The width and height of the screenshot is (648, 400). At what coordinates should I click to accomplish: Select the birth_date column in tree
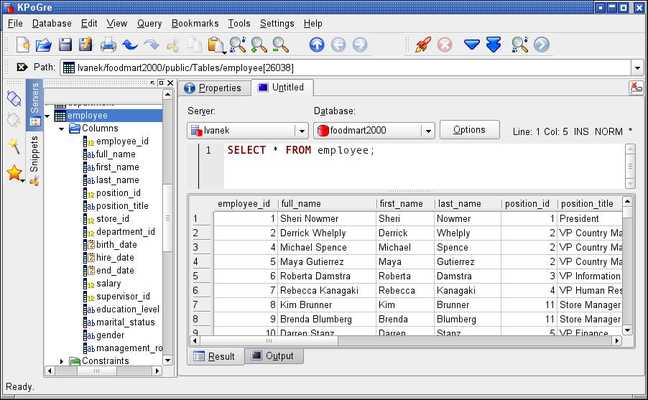point(116,245)
